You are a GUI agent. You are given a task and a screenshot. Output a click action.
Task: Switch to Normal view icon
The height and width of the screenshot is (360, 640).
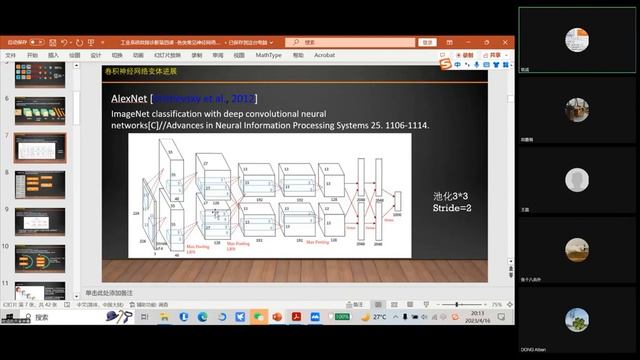click(x=378, y=304)
